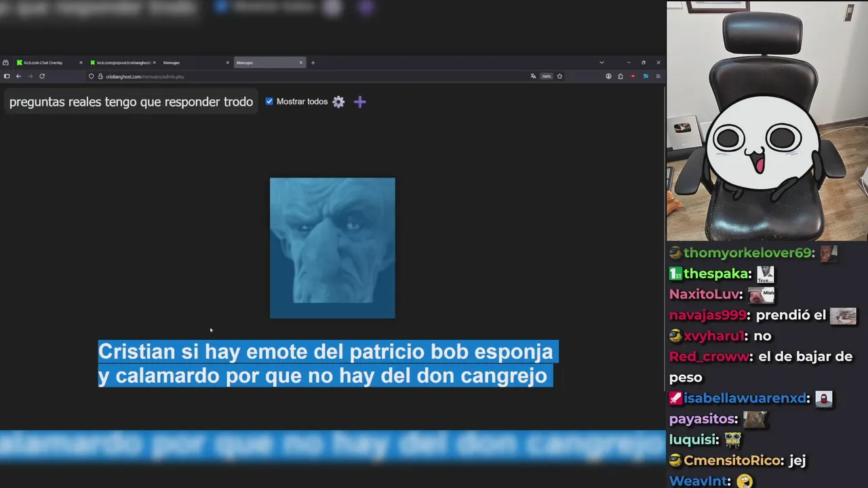
Task: Click username luquisi in chat
Action: 694,440
